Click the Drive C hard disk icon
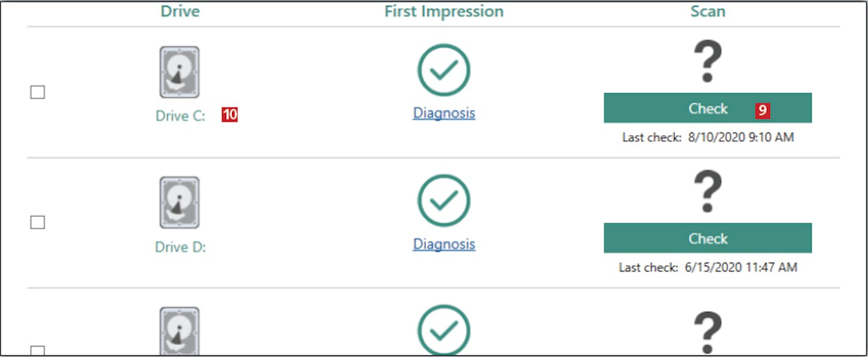The image size is (868, 357). 179,72
